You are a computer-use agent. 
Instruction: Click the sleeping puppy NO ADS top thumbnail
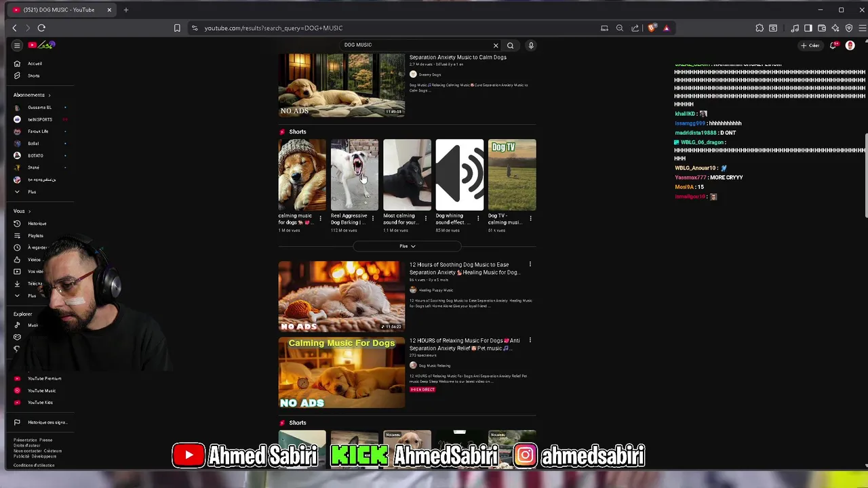(342, 85)
